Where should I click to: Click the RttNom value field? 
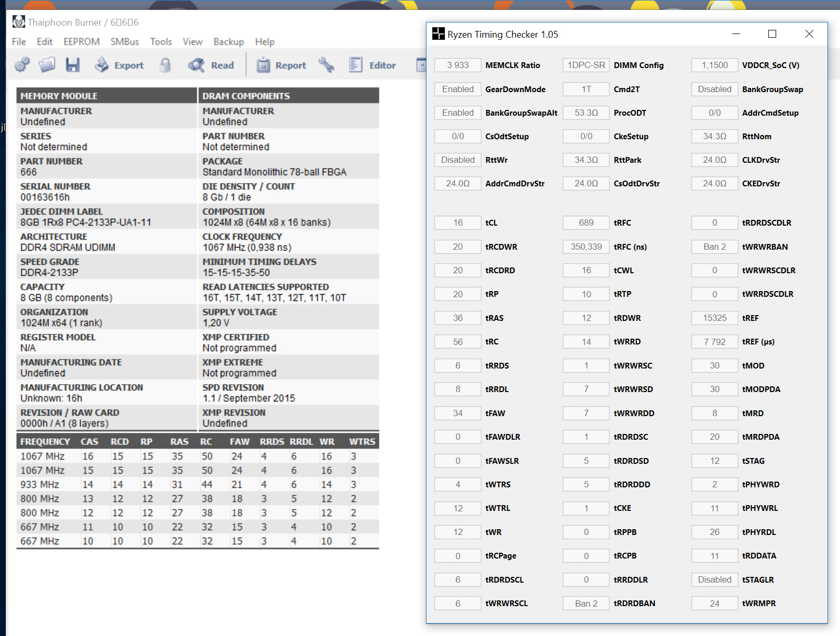pyautogui.click(x=715, y=137)
